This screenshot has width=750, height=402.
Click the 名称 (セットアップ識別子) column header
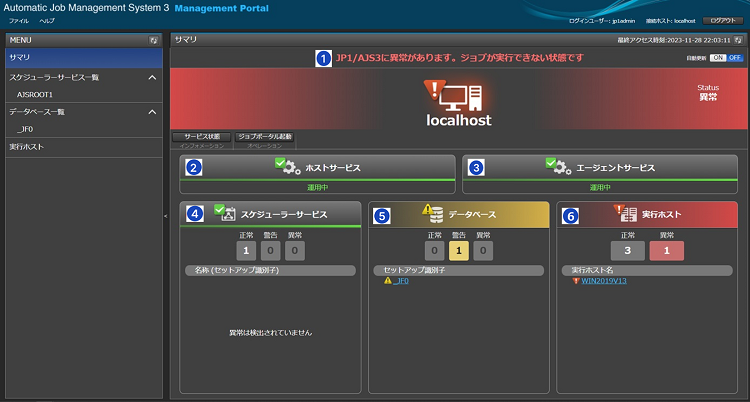(x=270, y=270)
